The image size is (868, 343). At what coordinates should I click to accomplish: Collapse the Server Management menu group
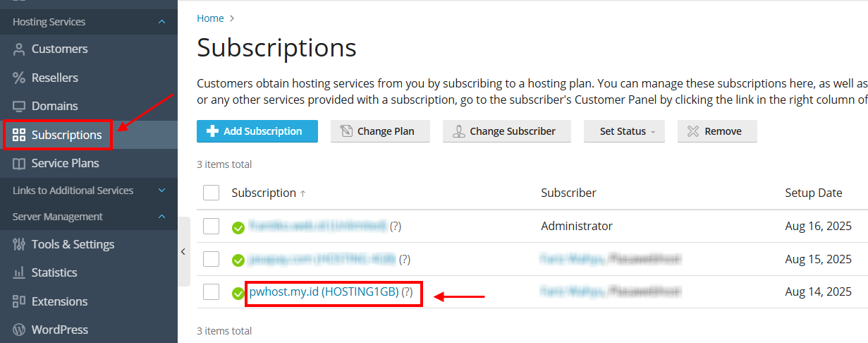[x=162, y=217]
